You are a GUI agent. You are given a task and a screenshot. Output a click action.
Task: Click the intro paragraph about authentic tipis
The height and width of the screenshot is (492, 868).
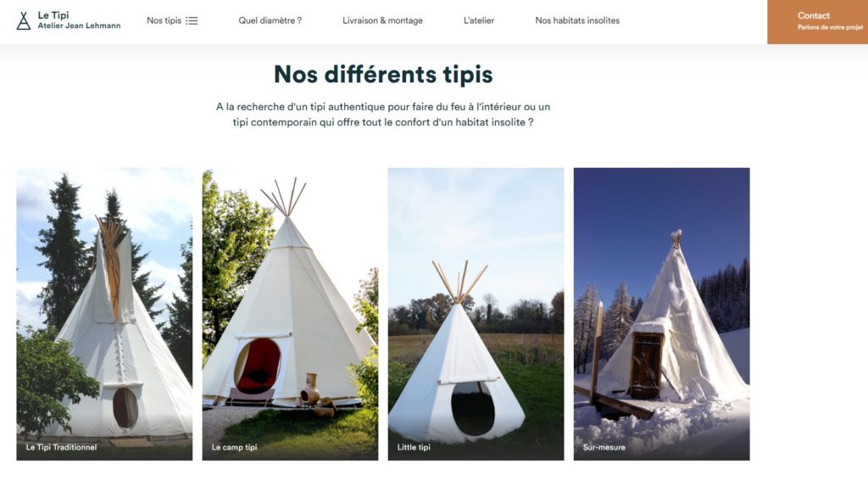pos(383,115)
